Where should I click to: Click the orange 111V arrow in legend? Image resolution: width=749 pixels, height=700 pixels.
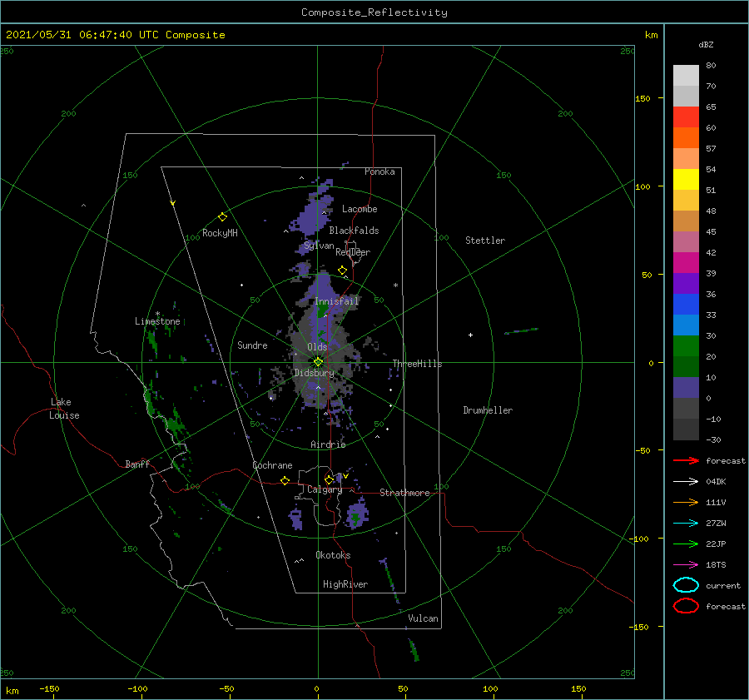pos(686,502)
